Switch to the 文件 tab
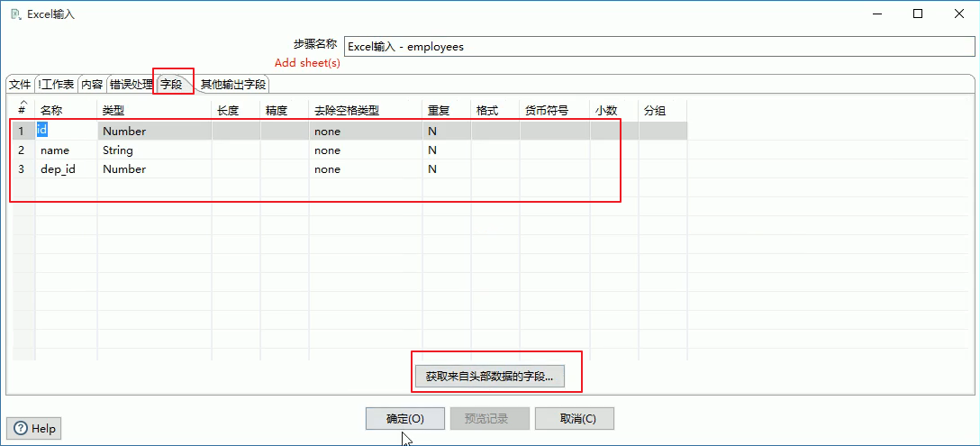The width and height of the screenshot is (980, 446). (20, 85)
